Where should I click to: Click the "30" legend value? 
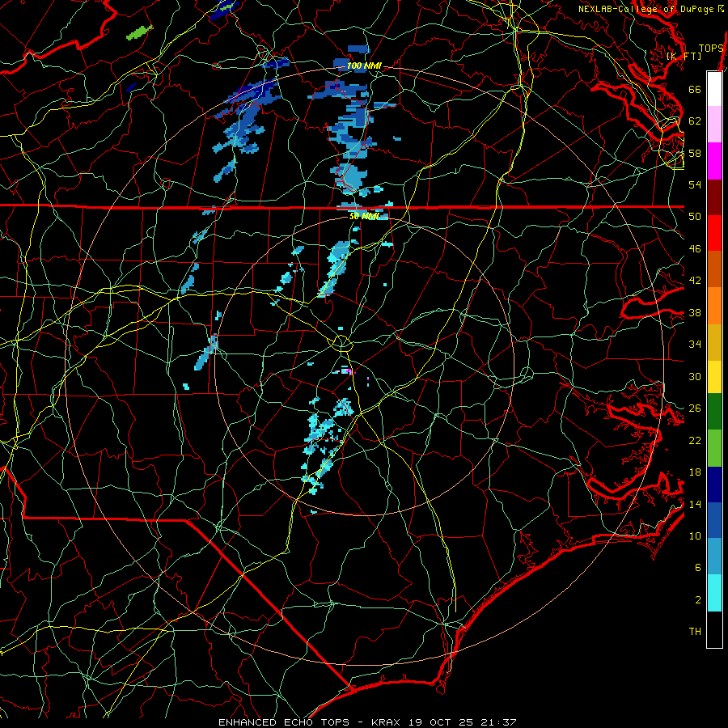click(695, 376)
